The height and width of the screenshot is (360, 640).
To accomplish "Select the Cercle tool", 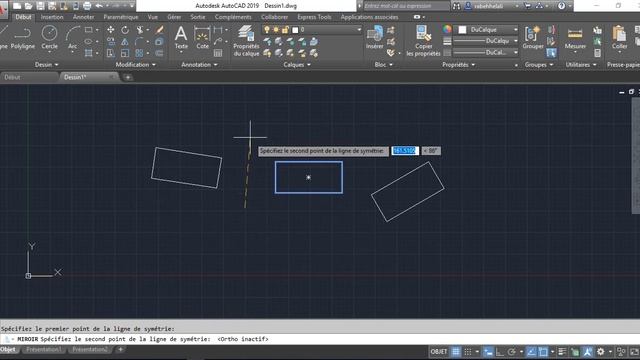I will coord(49,37).
